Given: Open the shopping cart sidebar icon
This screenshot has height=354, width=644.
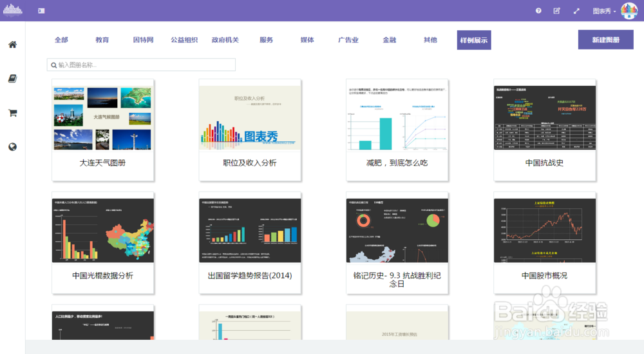Looking at the screenshot, I should (x=13, y=113).
